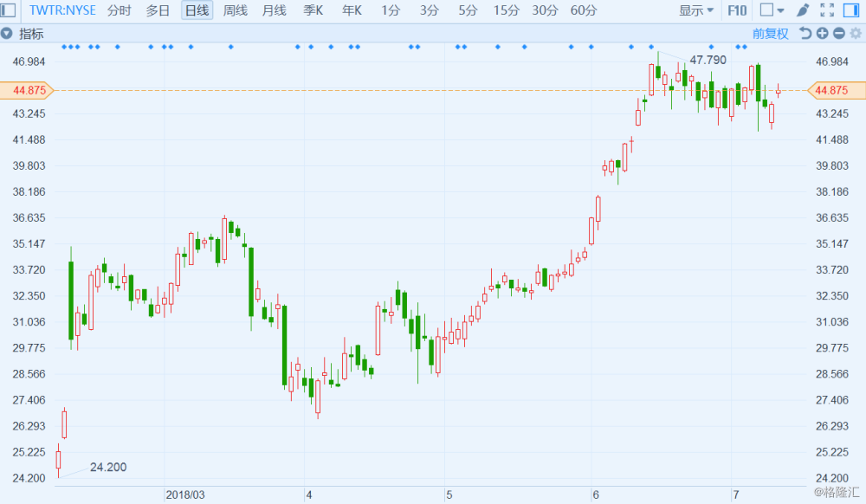This screenshot has width=866, height=504.
Task: Click the right 44.875 current price tag
Action: click(836, 90)
